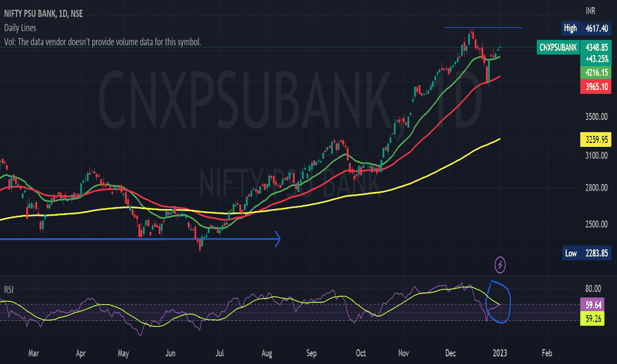Select the Daily Lines indicator label
The width and height of the screenshot is (617, 364).
click(x=20, y=28)
